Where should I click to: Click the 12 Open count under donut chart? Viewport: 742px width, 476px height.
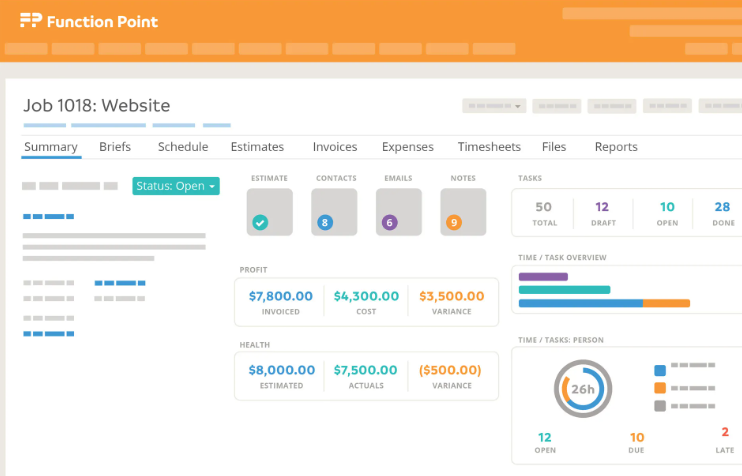(545, 437)
